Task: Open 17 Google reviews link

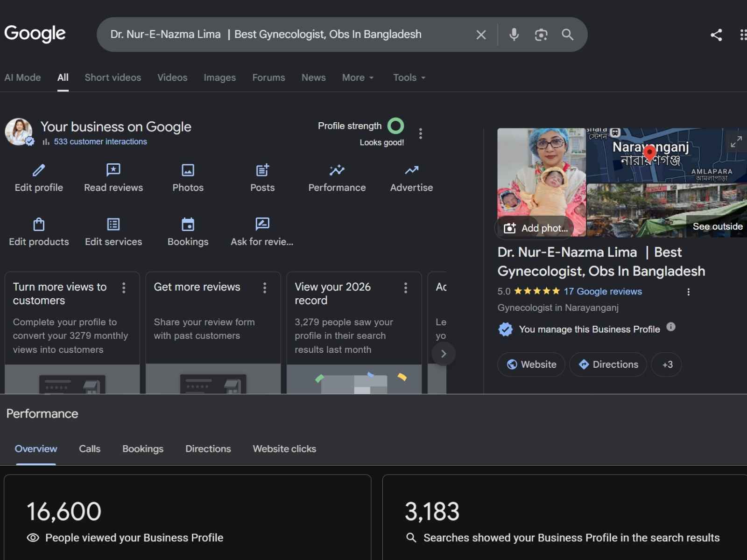Action: point(603,291)
